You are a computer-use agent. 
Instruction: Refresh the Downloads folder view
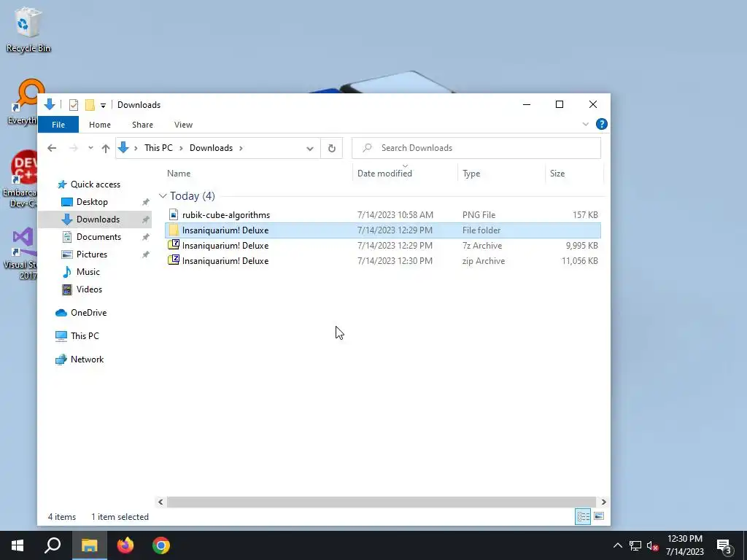(x=332, y=148)
